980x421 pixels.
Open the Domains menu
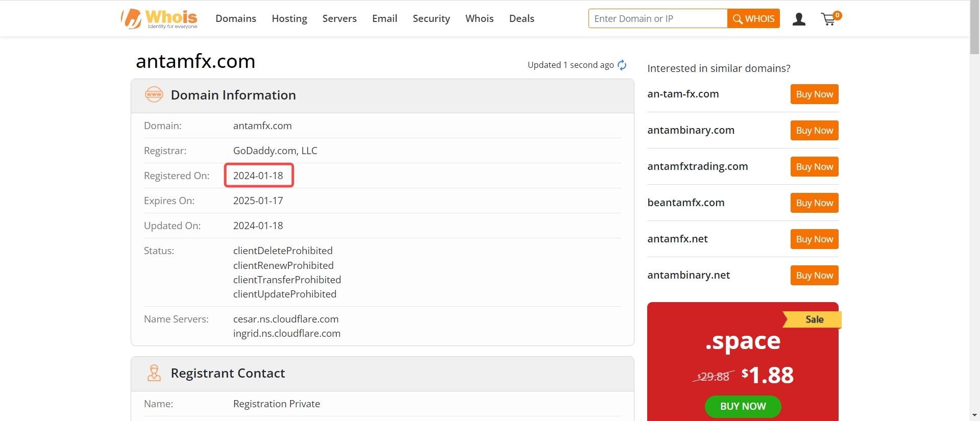[236, 18]
